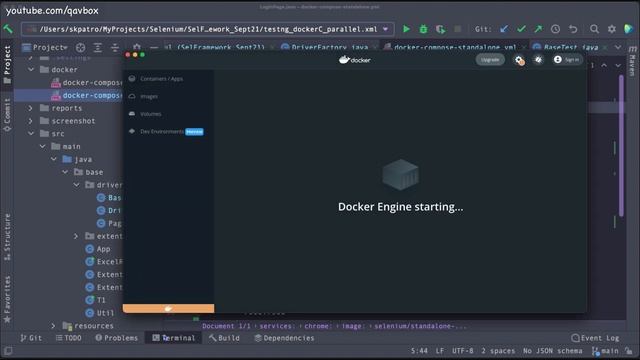This screenshot has height=360, width=640.
Task: Start debugging with the bug icon
Action: click(x=424, y=29)
